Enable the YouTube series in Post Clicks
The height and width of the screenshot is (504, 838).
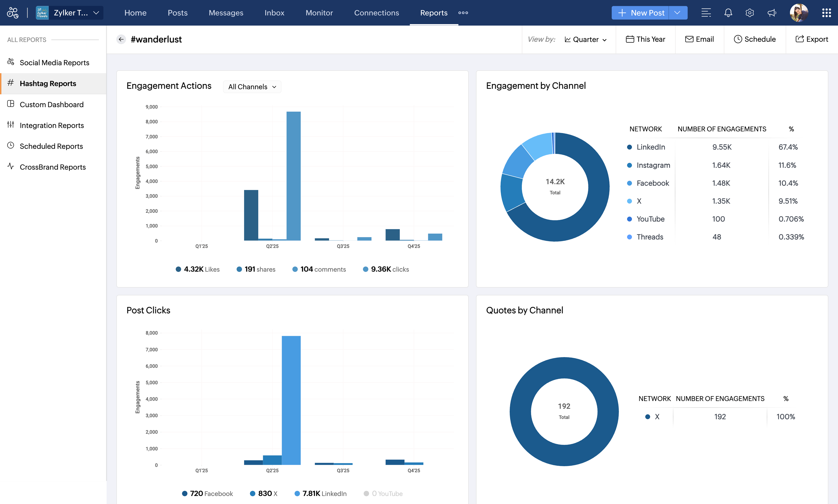[383, 494]
